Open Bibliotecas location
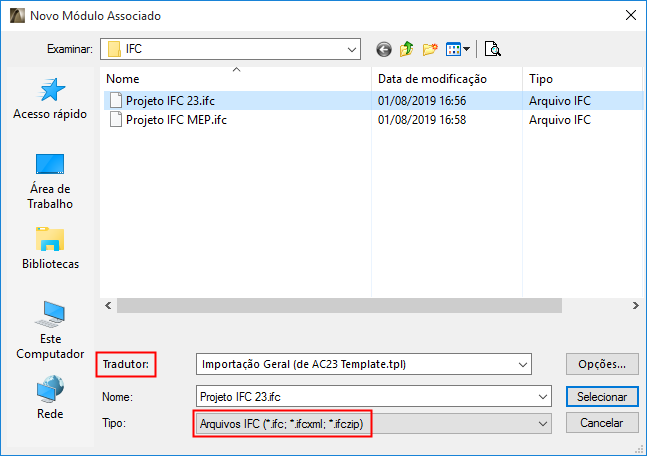 [x=50, y=249]
